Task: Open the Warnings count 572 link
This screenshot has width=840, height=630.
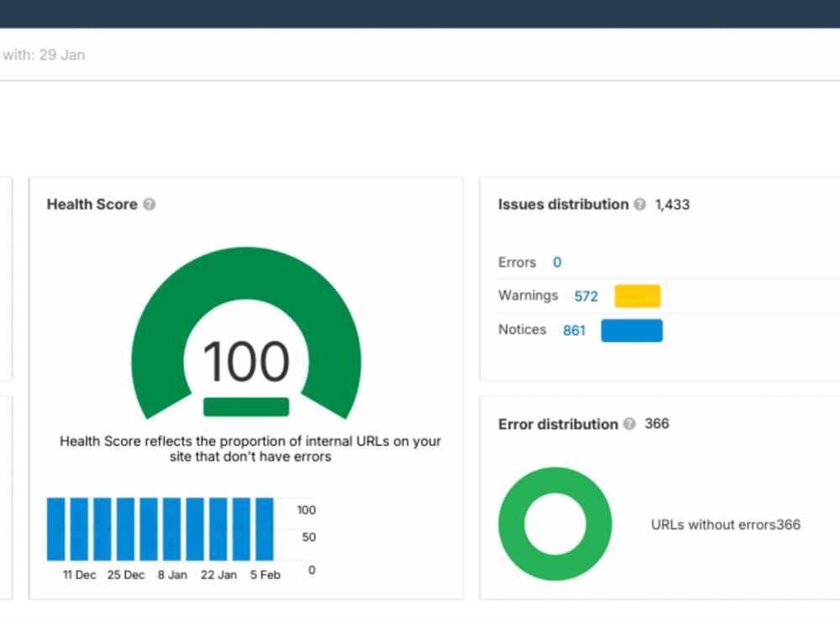Action: (585, 297)
